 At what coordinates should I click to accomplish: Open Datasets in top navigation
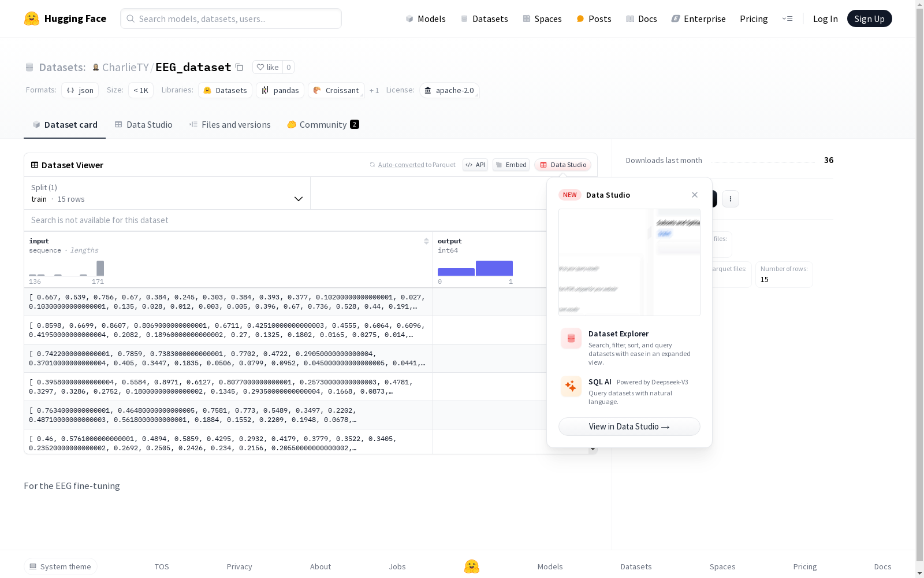click(x=484, y=18)
